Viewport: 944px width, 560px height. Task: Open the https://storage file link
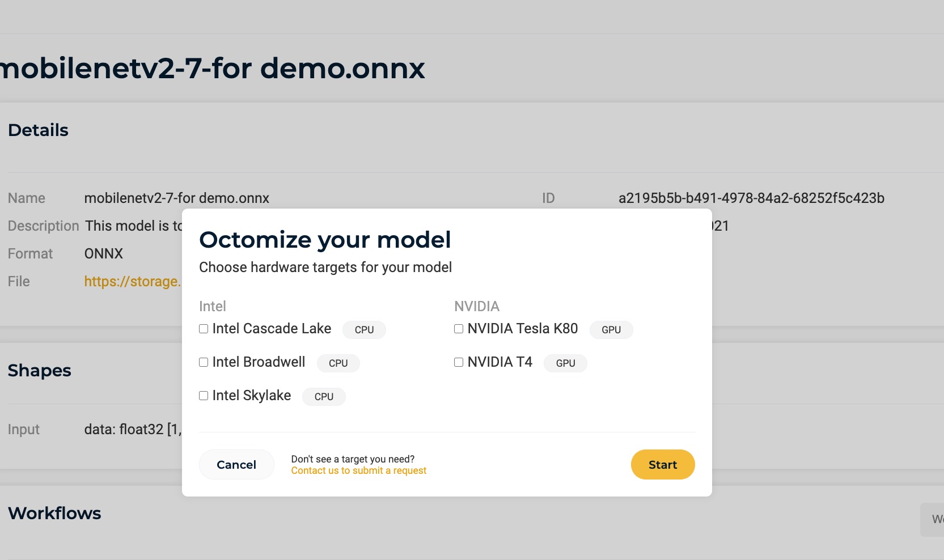pos(133,282)
